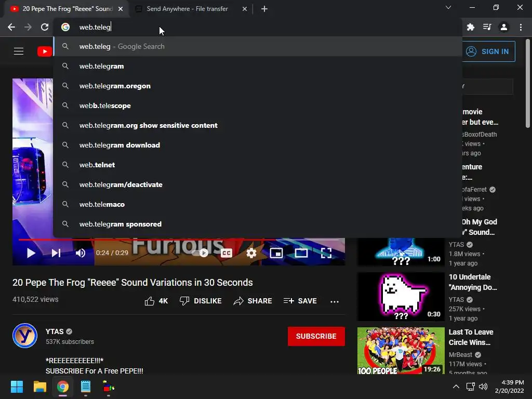This screenshot has width=532, height=399.
Task: Open Chrome profile avatar icon
Action: [504, 27]
